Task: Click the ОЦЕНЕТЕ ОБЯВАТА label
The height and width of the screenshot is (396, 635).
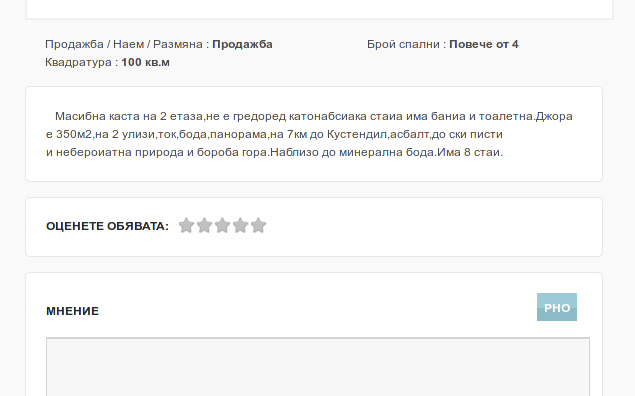Action: pos(107,226)
